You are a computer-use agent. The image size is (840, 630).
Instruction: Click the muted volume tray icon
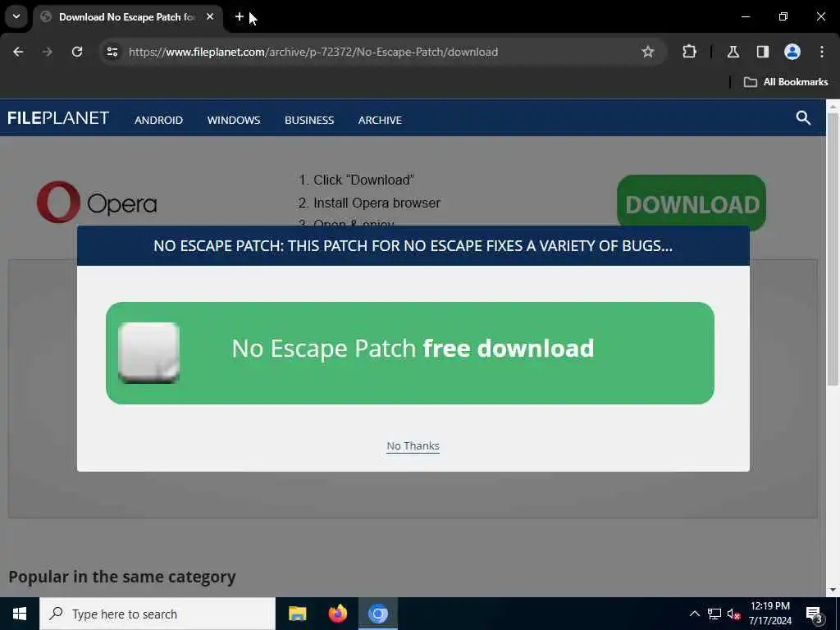[x=733, y=614]
